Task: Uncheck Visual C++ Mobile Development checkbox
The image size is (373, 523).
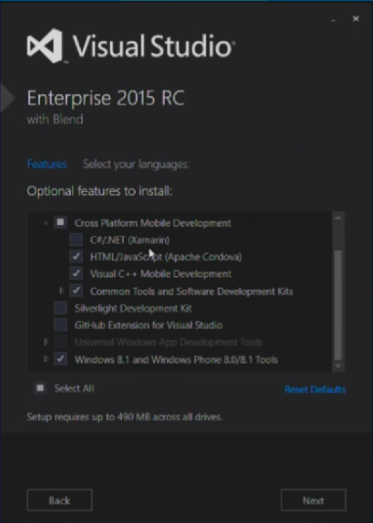Action: coord(76,274)
